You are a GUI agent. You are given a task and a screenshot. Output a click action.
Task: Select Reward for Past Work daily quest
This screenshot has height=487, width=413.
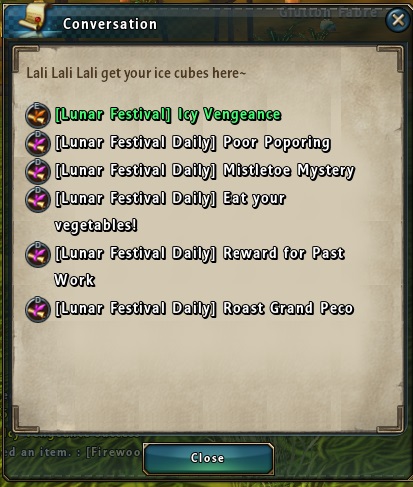[x=199, y=267]
